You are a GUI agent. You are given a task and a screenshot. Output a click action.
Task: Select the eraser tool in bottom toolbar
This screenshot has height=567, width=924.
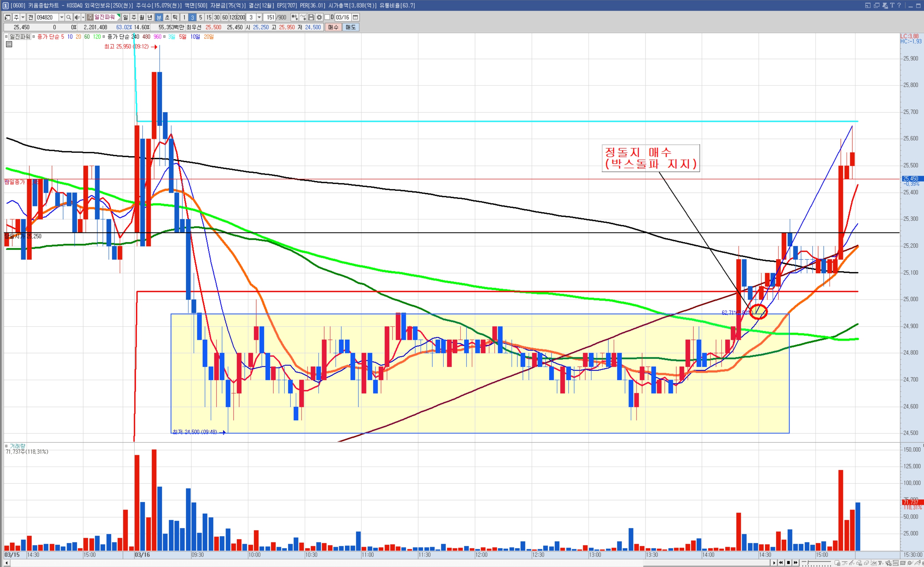coord(866,563)
